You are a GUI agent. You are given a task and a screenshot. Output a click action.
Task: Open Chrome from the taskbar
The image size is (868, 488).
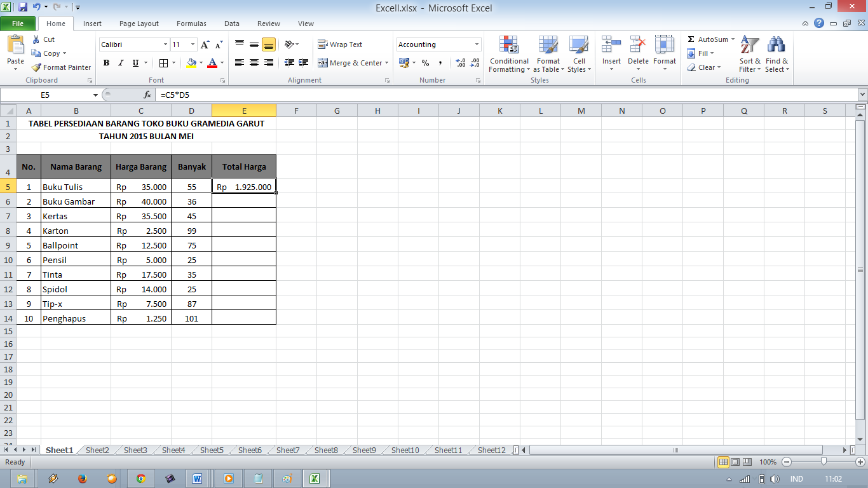[140, 478]
